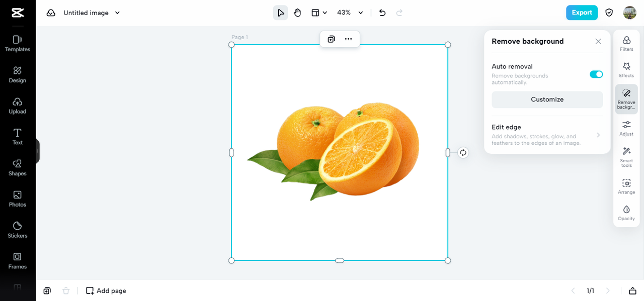This screenshot has height=301, width=644.
Task: Click the Remove background panel title
Action: pyautogui.click(x=527, y=41)
